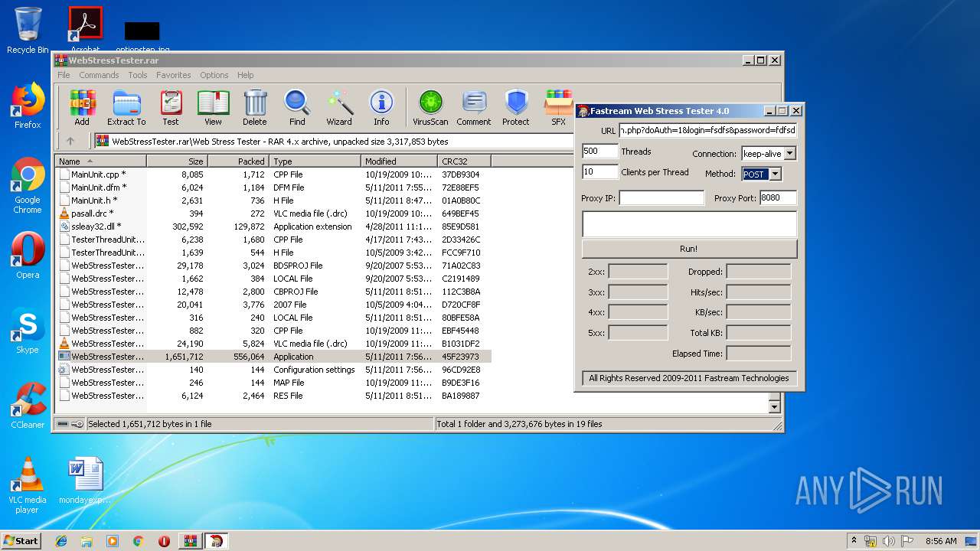Click the Comment toolbar icon
This screenshot has height=551, width=980.
pos(474,107)
